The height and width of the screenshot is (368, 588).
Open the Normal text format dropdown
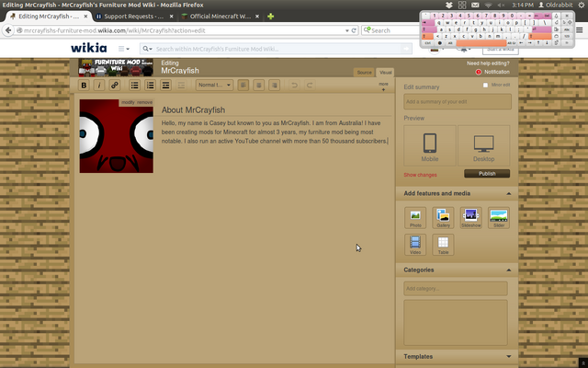(214, 86)
